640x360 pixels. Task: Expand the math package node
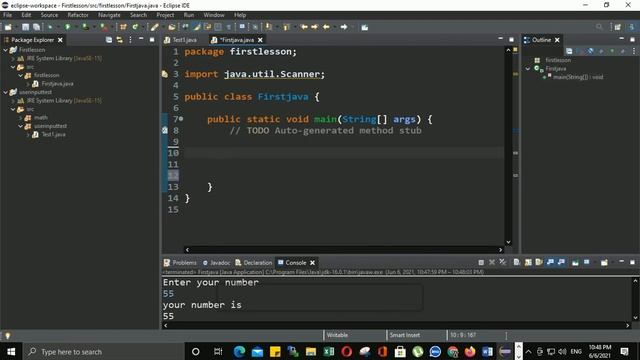(20, 118)
